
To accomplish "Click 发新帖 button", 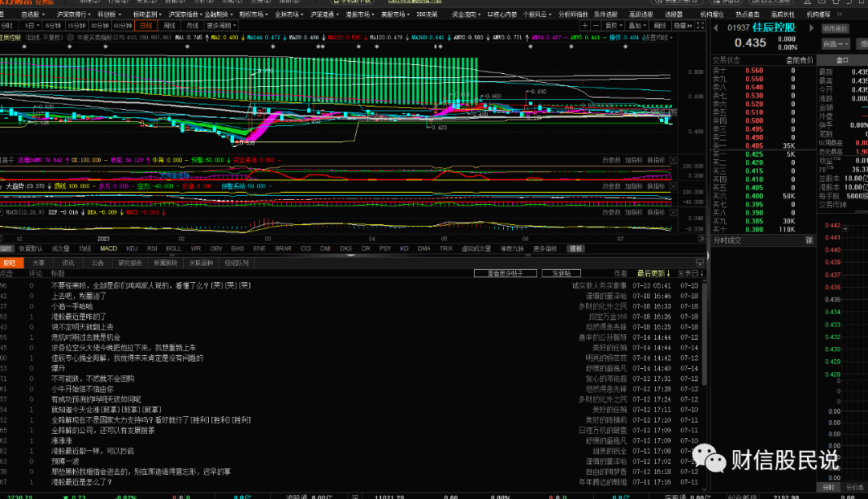I will pos(561,273).
